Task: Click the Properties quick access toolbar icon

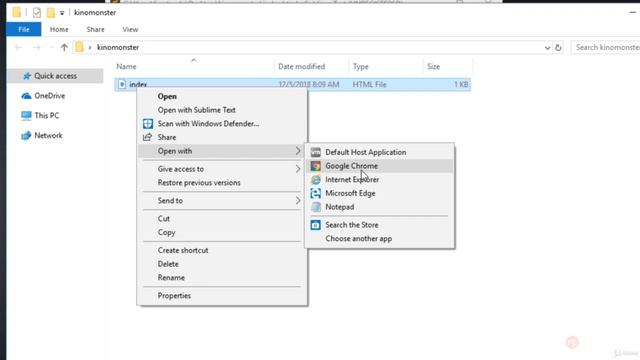Action: [x=37, y=13]
